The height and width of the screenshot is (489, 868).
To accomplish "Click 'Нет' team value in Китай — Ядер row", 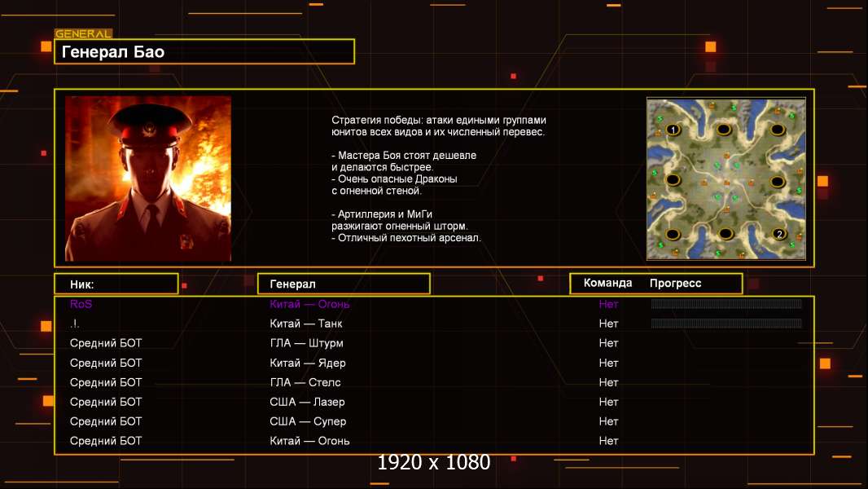I will pos(608,363).
